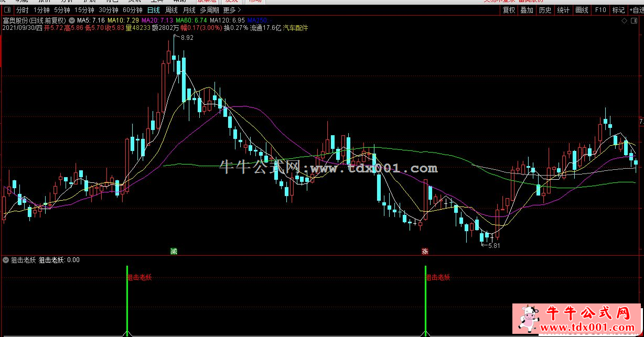
Task: Click the 8.92 high price label
Action: coord(187,38)
